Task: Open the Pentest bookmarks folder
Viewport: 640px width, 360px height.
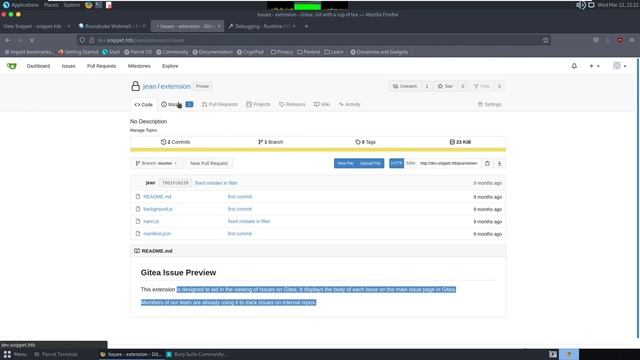Action: pos(309,52)
